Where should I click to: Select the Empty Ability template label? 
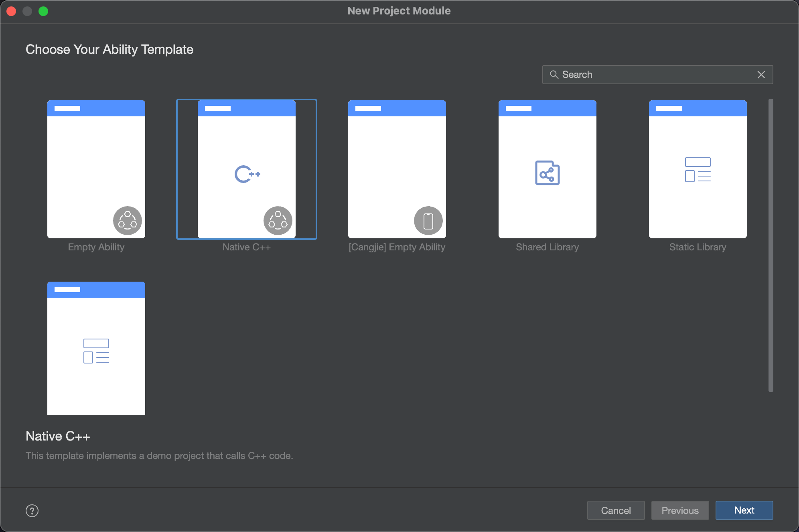pos(96,247)
